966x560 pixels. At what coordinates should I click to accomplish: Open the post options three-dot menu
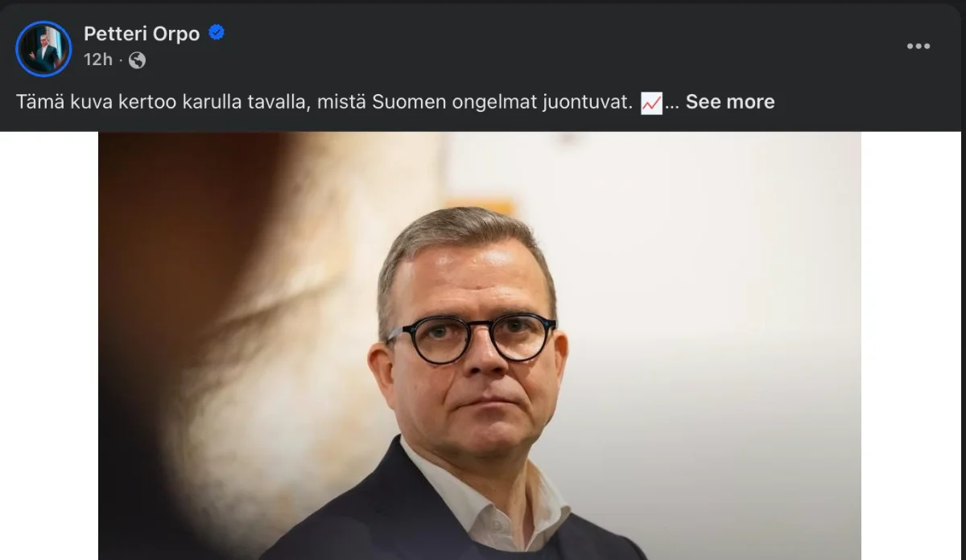pos(918,47)
